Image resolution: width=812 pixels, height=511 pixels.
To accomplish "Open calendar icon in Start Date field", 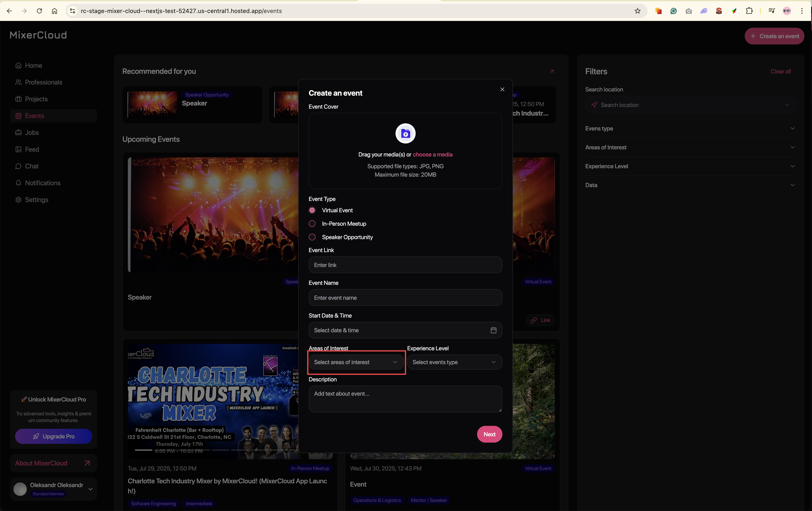I will click(x=493, y=330).
